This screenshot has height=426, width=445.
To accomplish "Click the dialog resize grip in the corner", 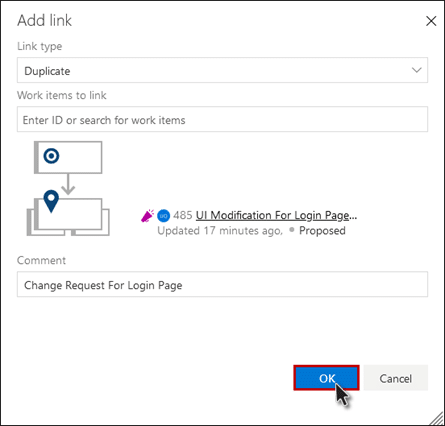I will tap(436, 418).
